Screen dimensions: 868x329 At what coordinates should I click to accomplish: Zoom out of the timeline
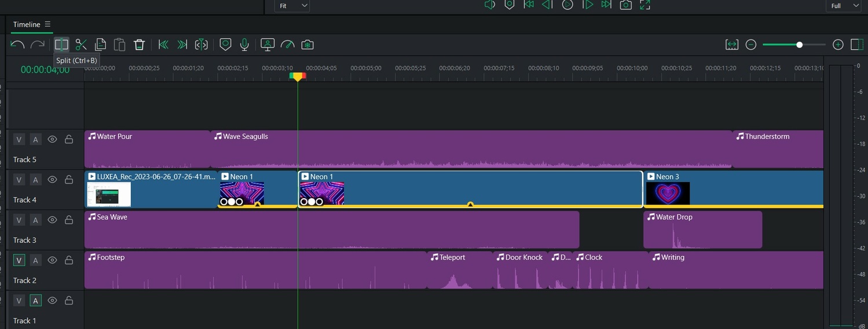pos(751,45)
